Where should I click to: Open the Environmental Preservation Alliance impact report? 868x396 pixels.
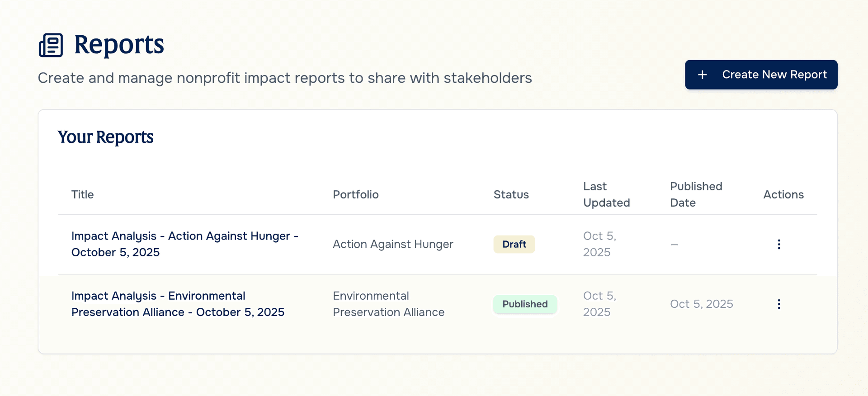tap(178, 304)
